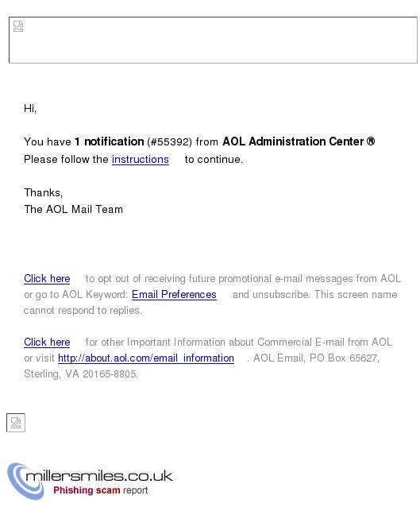Screen dimensions: 420x507
Task: Click the 'cannot respond to replies' text
Action: pyautogui.click(x=83, y=311)
